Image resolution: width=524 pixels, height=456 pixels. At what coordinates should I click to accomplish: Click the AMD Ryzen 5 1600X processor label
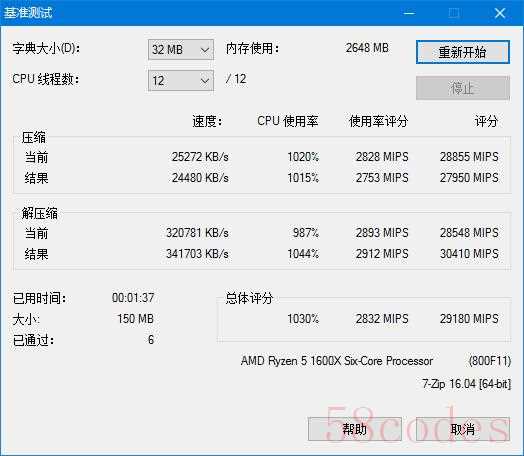pyautogui.click(x=337, y=361)
